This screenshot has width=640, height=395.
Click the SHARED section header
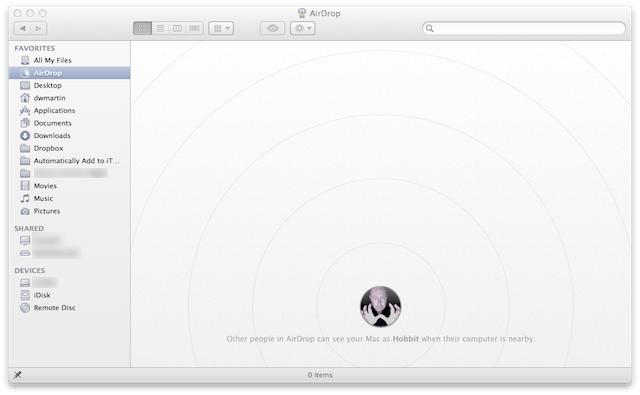point(29,229)
